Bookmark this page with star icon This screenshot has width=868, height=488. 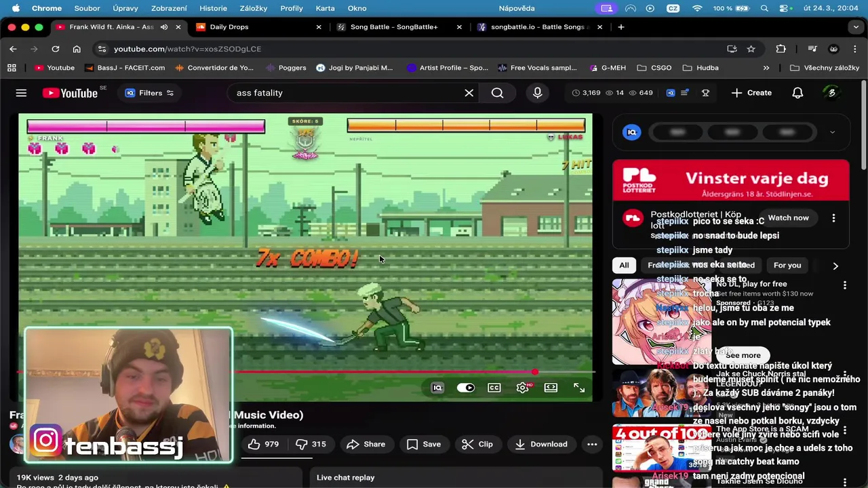tap(751, 49)
